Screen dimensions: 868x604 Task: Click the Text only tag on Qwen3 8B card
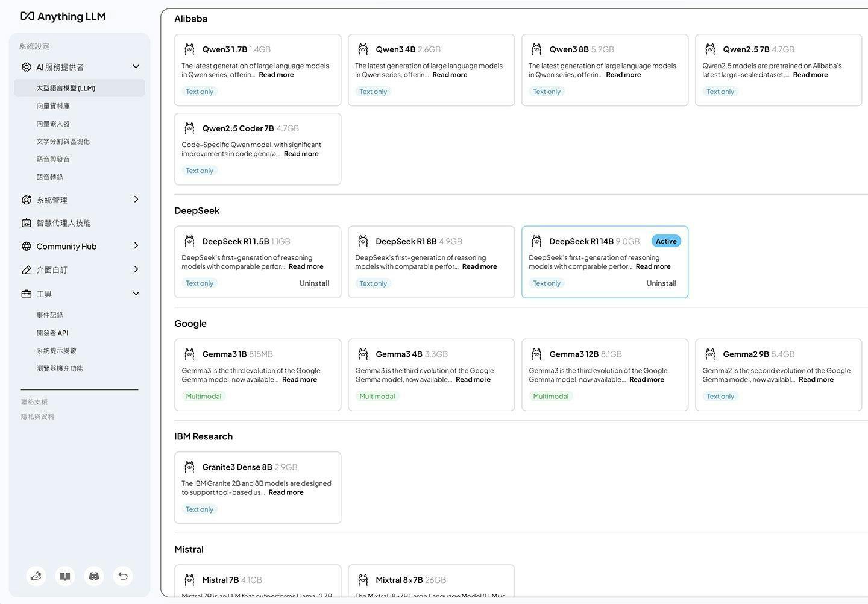[x=547, y=92]
